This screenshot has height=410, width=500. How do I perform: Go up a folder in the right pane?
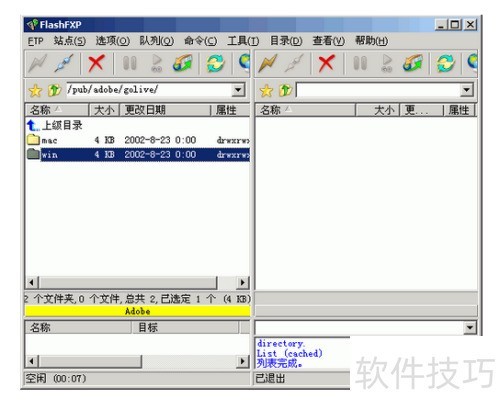click(285, 90)
